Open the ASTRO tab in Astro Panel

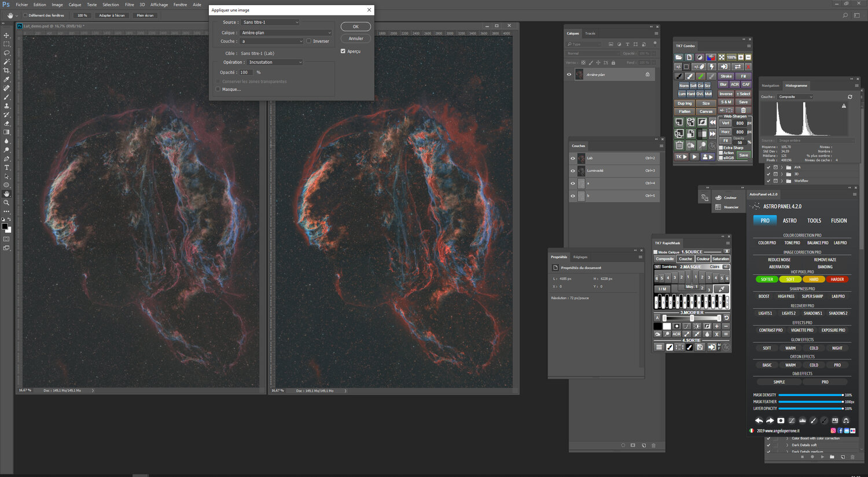(x=790, y=220)
